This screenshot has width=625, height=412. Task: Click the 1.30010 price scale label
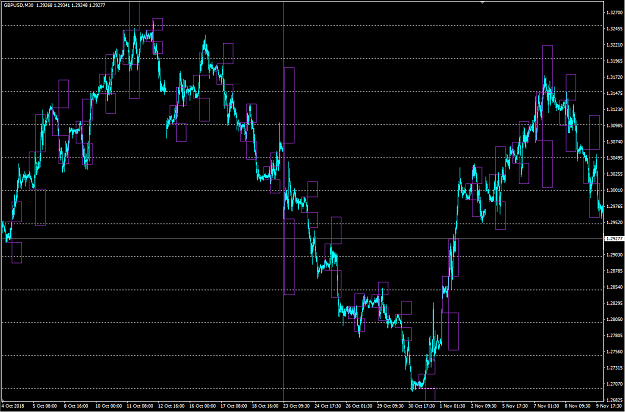[613, 190]
